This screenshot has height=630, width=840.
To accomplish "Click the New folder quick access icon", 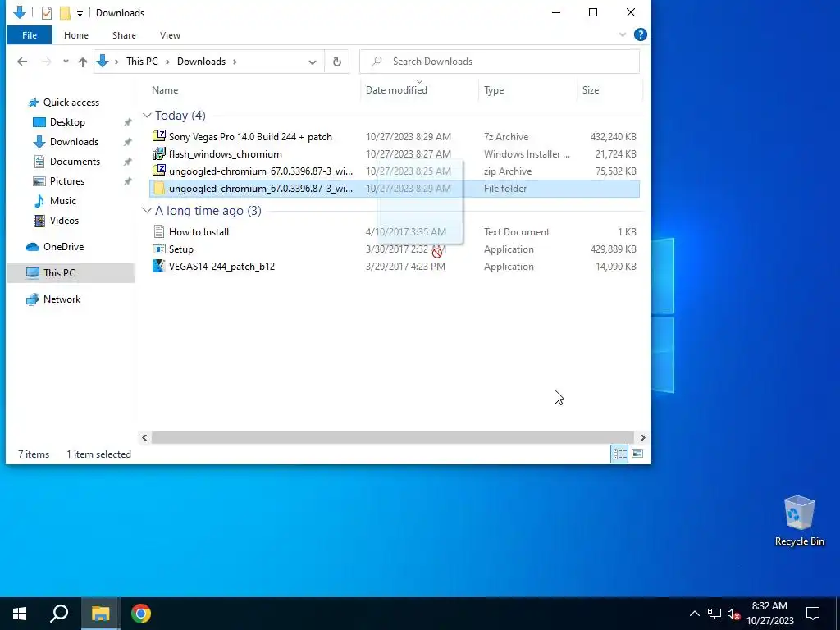I will coord(65,13).
